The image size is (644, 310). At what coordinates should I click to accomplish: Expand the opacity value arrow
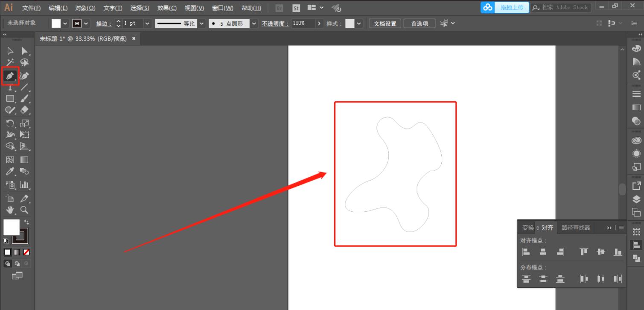click(x=320, y=23)
